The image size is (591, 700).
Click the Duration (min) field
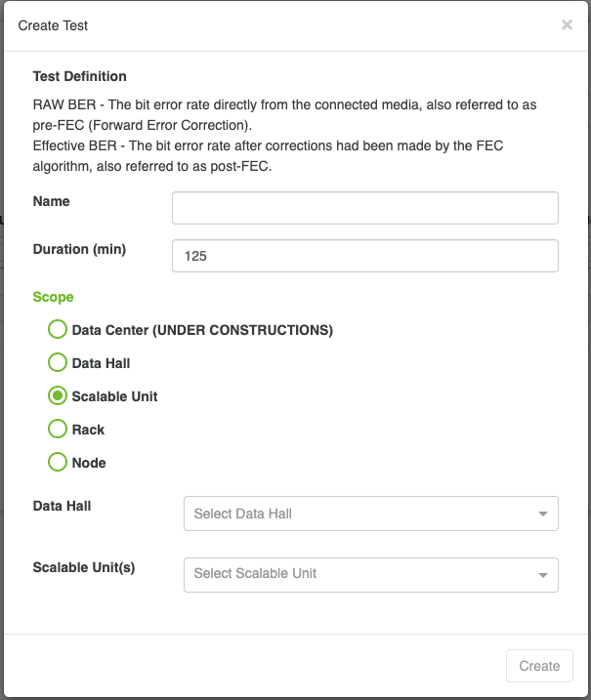[365, 256]
